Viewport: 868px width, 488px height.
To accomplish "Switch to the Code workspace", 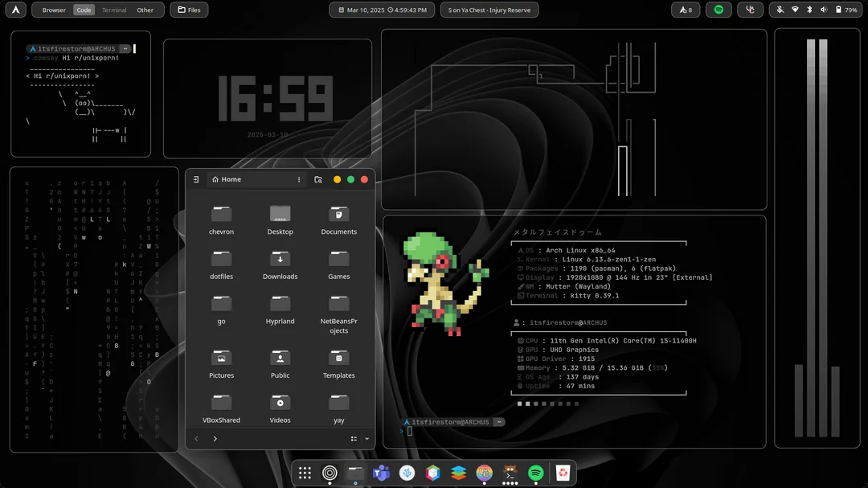I will click(84, 10).
